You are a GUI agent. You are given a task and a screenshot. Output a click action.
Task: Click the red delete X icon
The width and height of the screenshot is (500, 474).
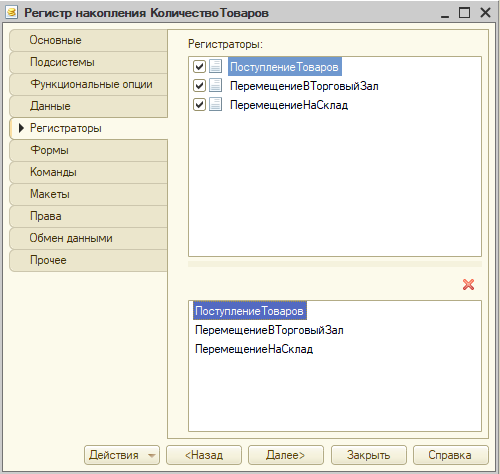tap(468, 285)
